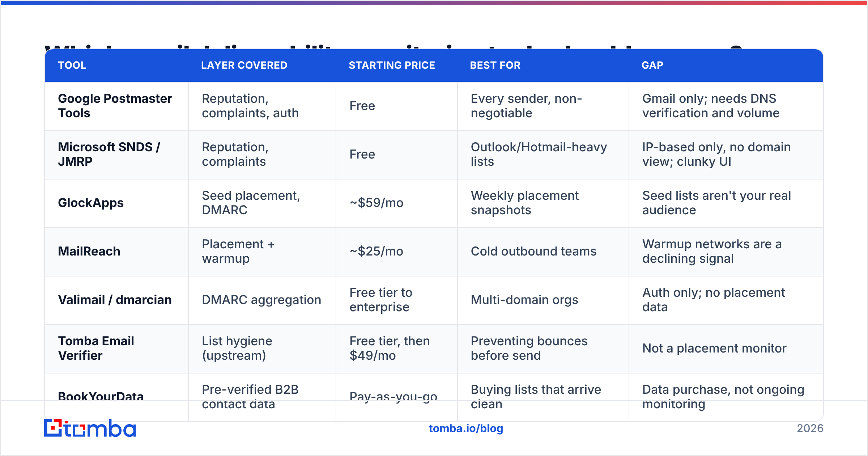This screenshot has width=868, height=456.
Task: Select the BookYourData tool name
Action: click(x=101, y=397)
